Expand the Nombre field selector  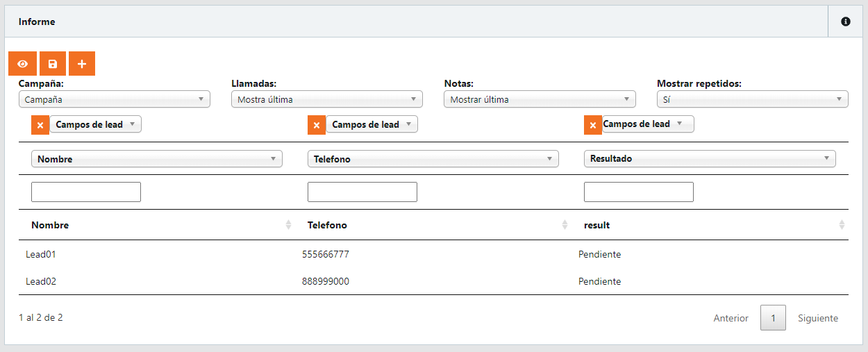point(157,159)
